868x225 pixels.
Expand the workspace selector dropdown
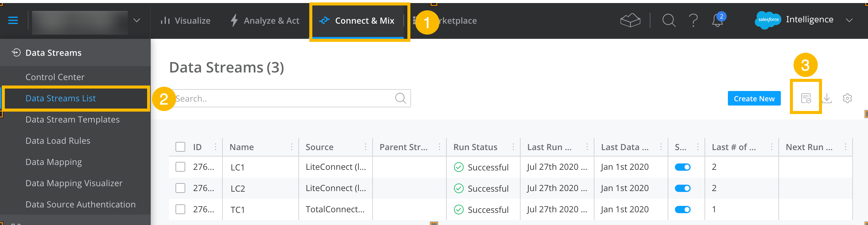pyautogui.click(x=136, y=20)
